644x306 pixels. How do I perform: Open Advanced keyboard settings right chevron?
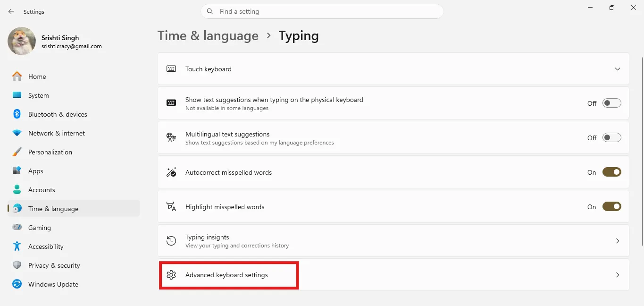618,275
